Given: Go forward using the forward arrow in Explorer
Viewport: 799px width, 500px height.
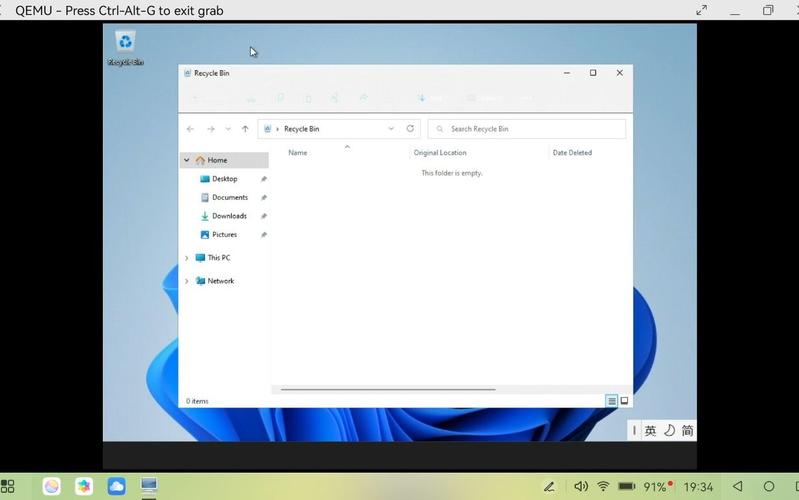Looking at the screenshot, I should point(210,129).
